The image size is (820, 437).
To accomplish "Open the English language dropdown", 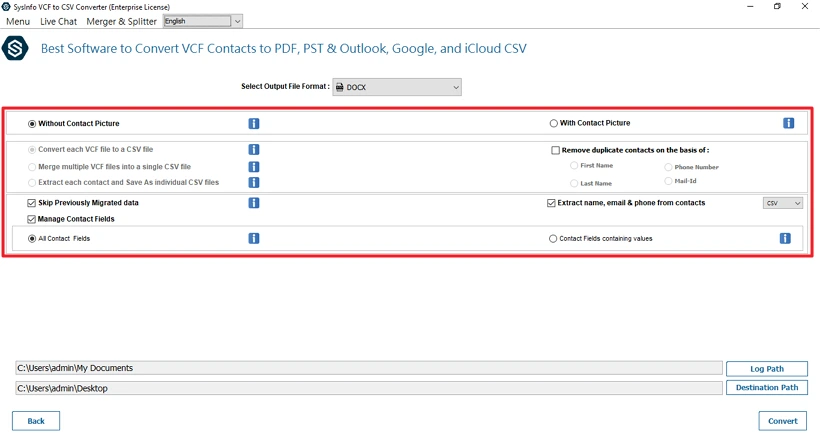I will pos(203,21).
